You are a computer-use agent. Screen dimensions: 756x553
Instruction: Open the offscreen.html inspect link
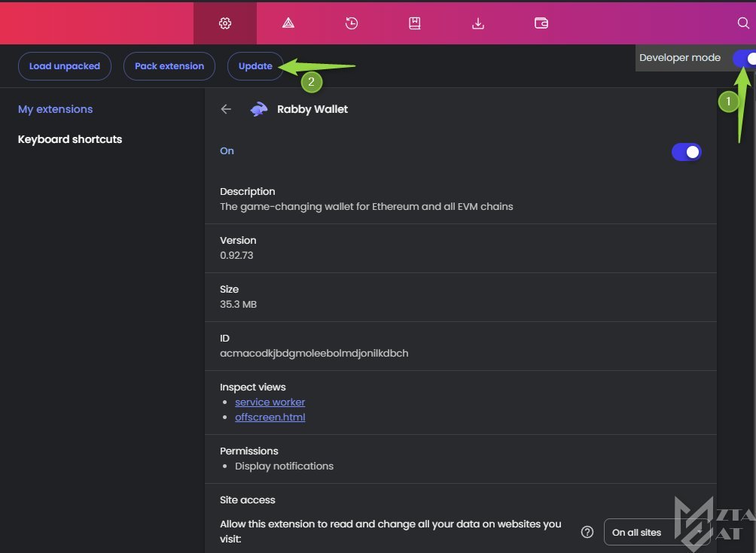270,417
